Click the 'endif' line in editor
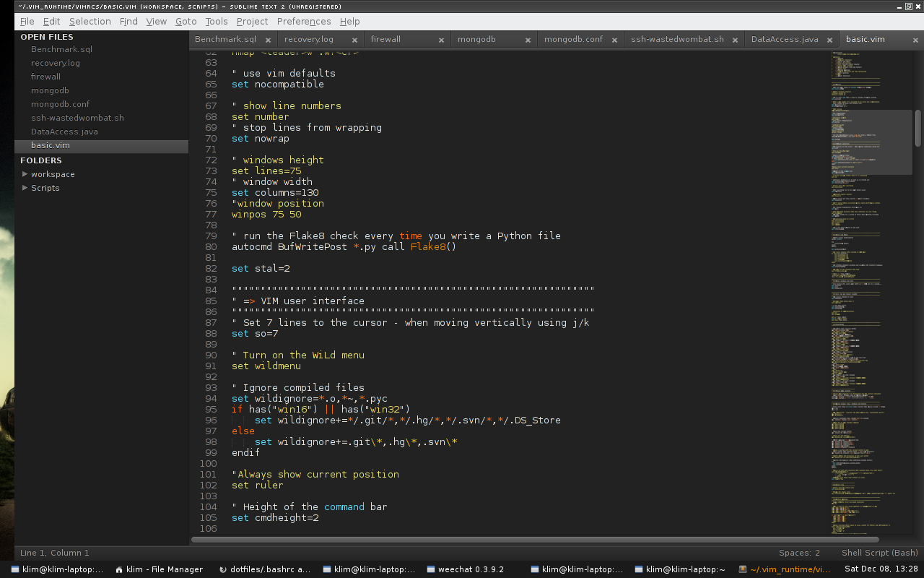 245,452
